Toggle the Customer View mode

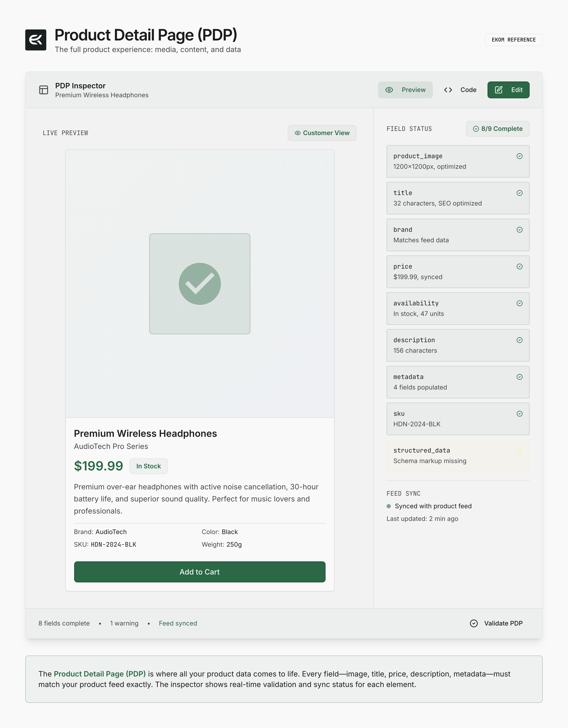pos(322,133)
